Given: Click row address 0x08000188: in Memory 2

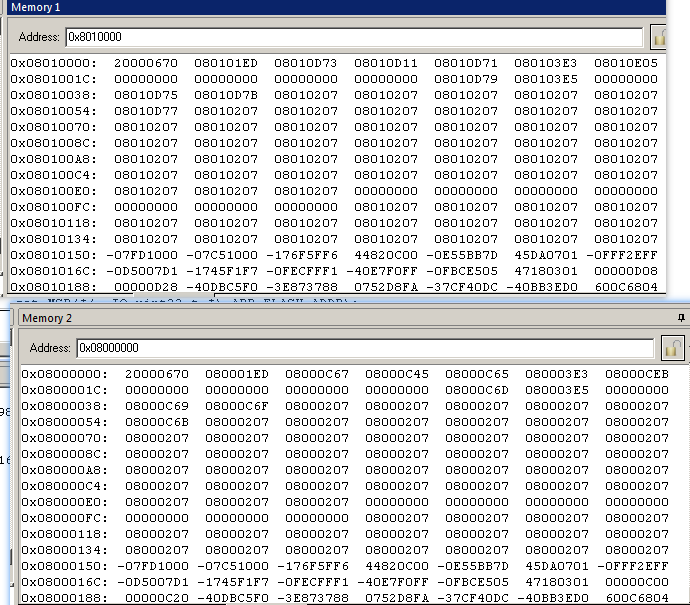Looking at the screenshot, I should pyautogui.click(x=64, y=598).
